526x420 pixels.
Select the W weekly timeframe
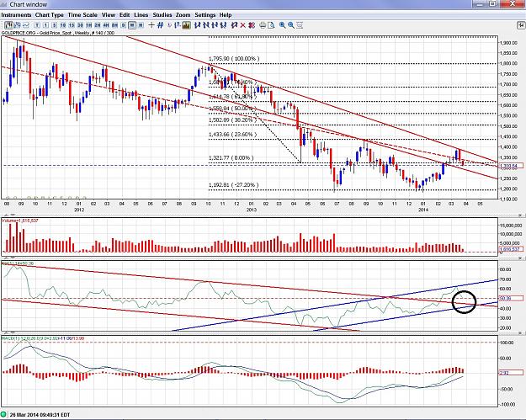[131, 25]
